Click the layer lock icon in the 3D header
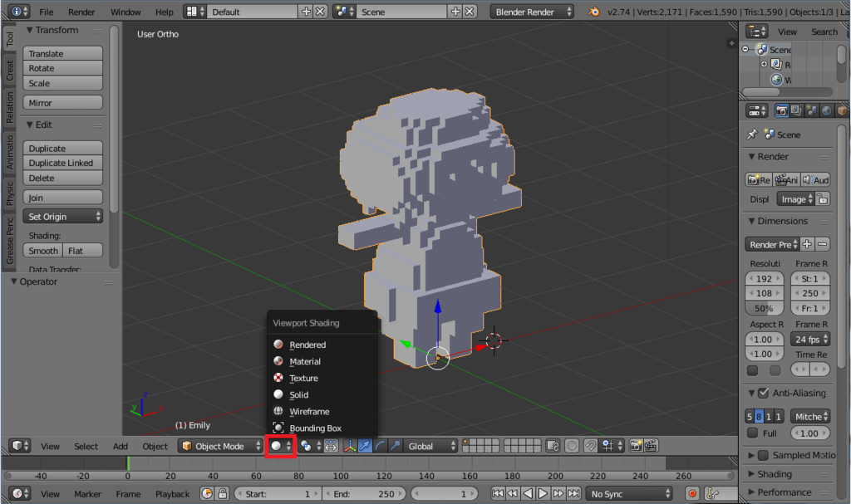Viewport: 851px width, 504px height. click(x=553, y=446)
